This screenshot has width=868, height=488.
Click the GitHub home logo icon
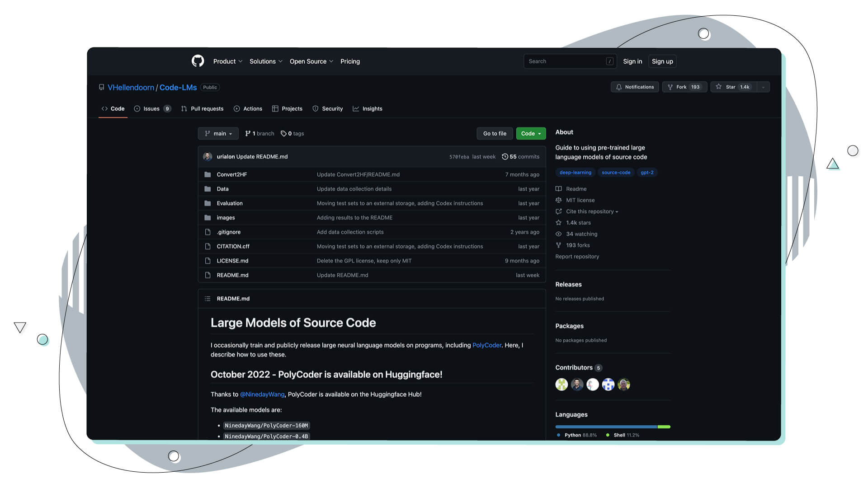coord(198,61)
